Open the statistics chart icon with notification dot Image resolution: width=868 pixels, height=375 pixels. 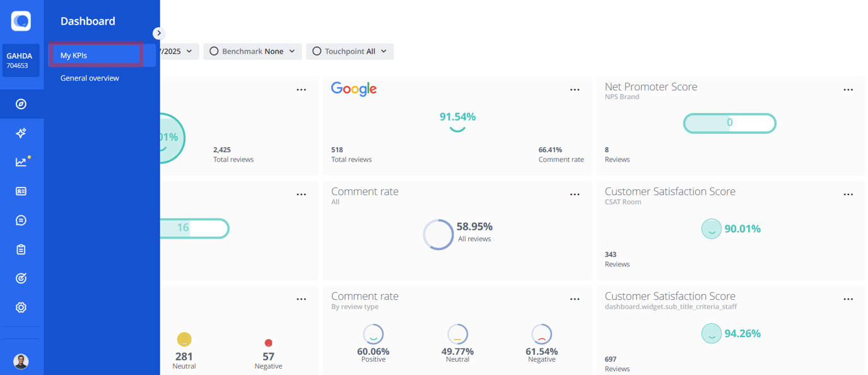point(21,162)
